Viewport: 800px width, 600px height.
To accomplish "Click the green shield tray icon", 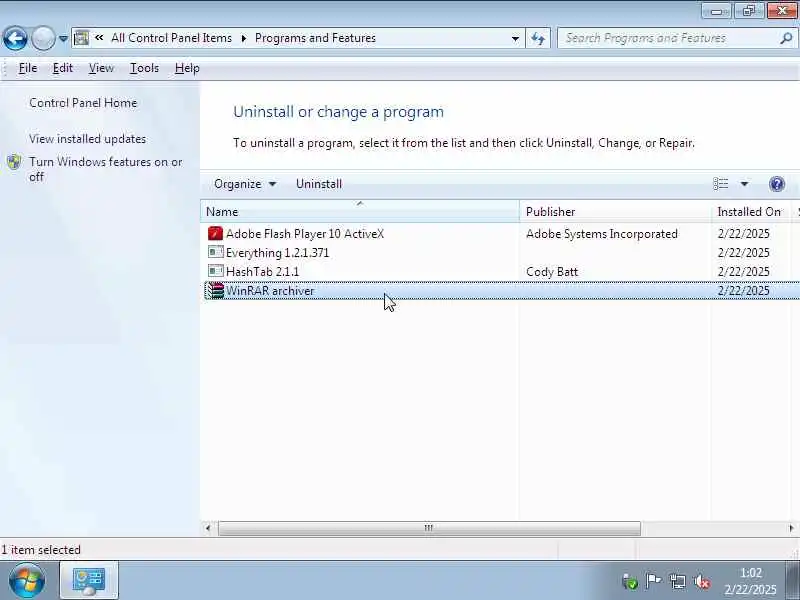I will (630, 581).
